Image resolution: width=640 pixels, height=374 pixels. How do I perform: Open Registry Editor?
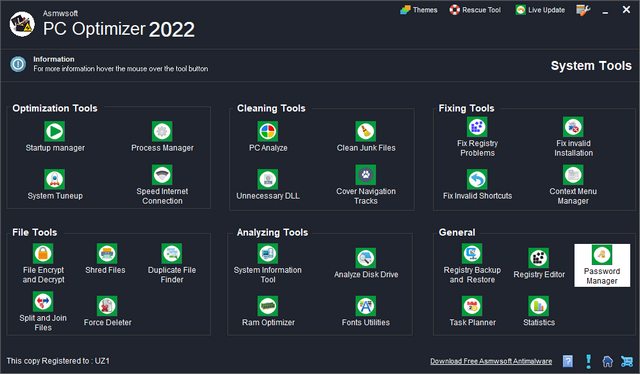point(539,264)
